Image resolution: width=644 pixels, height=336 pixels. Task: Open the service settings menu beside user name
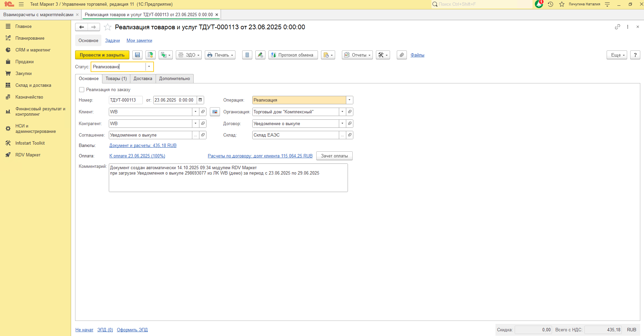click(607, 4)
